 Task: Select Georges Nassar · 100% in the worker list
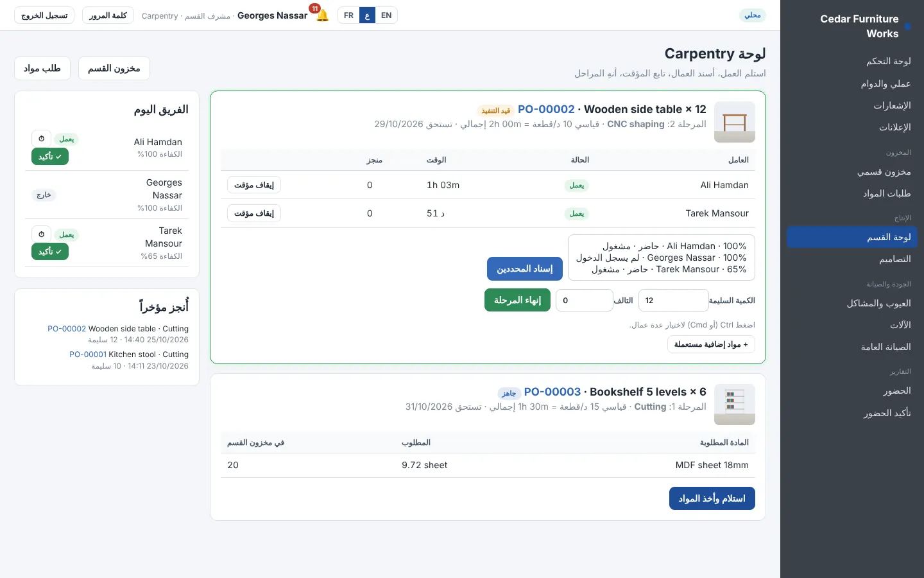coord(661,258)
